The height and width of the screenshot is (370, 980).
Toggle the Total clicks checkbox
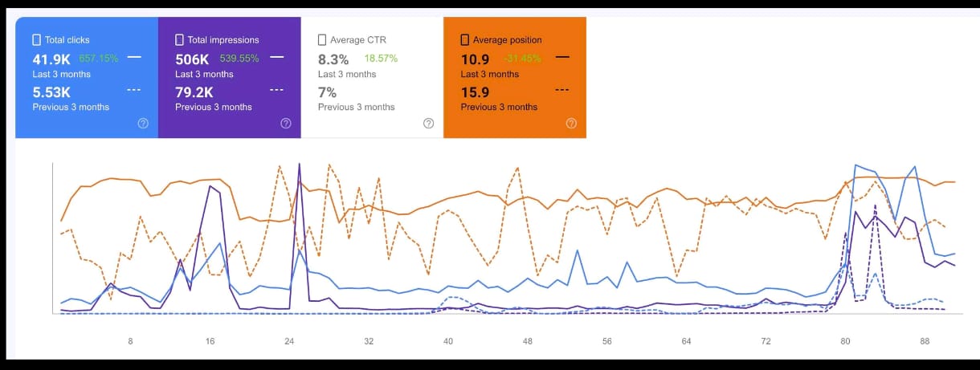pos(37,39)
